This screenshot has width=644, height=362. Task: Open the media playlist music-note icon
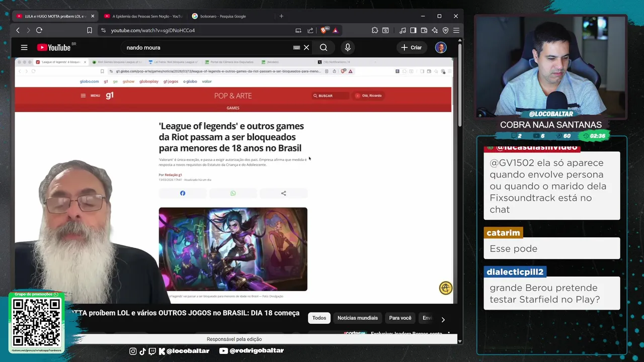(403, 30)
